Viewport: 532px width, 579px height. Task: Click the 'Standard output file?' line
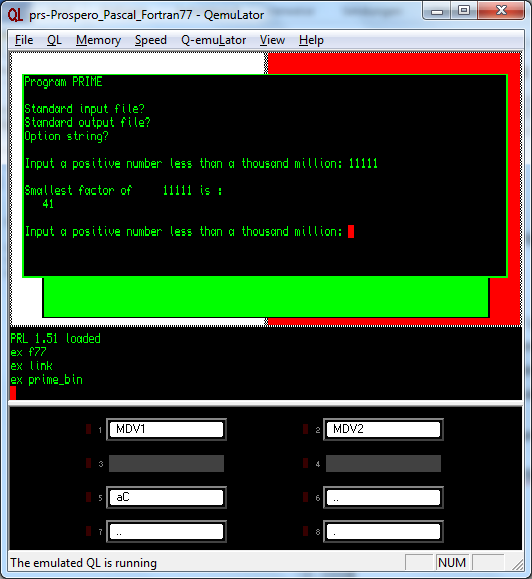click(x=87, y=123)
